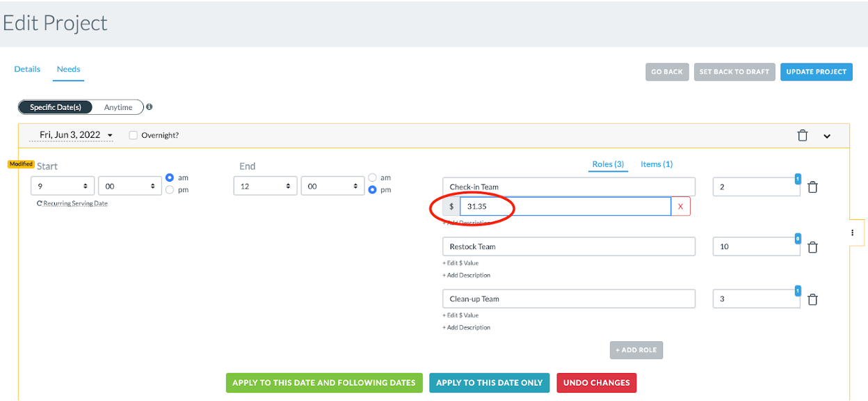This screenshot has height=401, width=868.
Task: Click Recurring Serving Date icon link
Action: 72,203
